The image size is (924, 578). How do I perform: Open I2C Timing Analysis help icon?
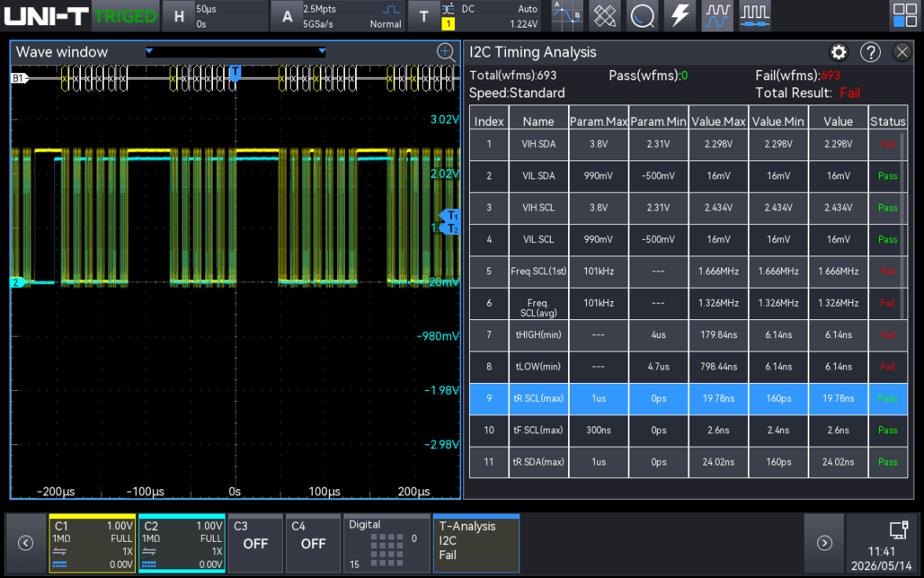tap(871, 53)
